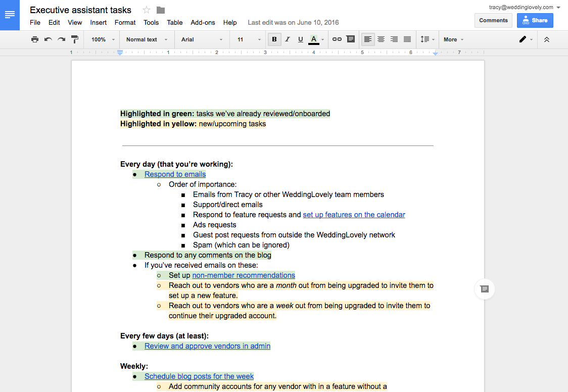Redo the last action
The height and width of the screenshot is (392, 568).
(62, 39)
